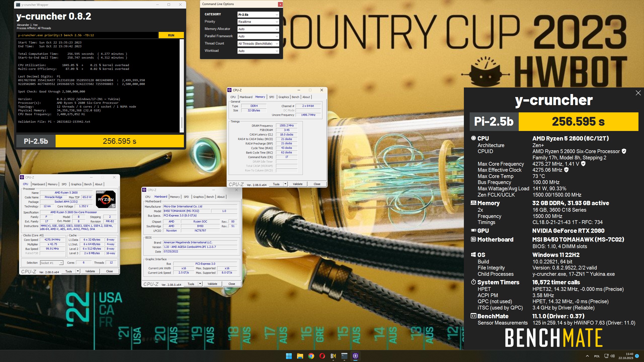Click Tools button in the Memory CPU-Z window
Screen dimensions: 644x362
click(x=276, y=184)
